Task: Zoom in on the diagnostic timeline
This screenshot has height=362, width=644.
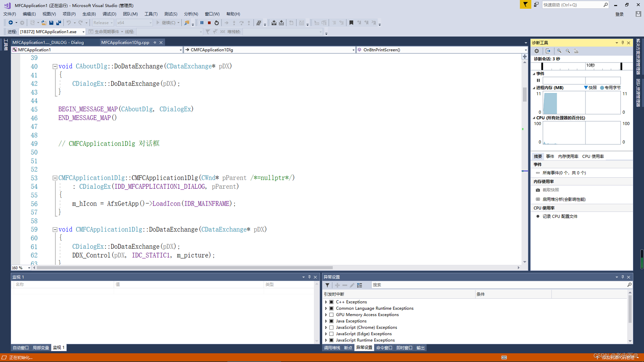Action: click(559, 51)
